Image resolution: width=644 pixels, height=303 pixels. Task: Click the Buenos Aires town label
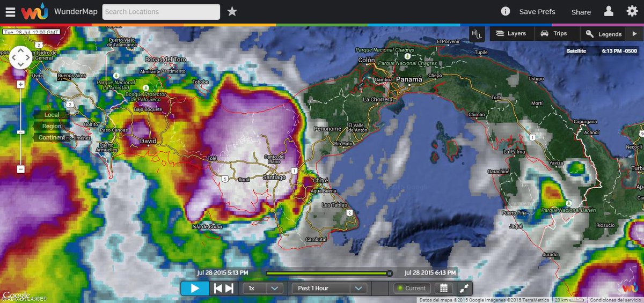(72, 76)
